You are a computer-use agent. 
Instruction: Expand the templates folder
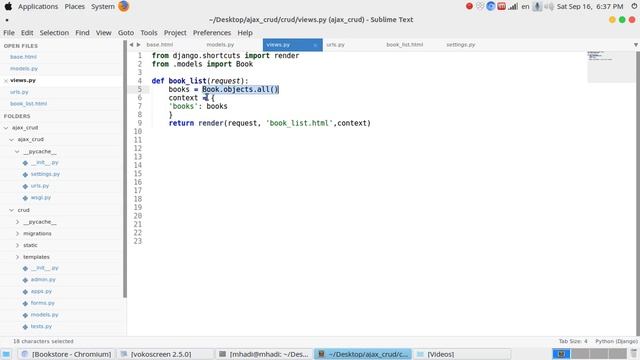point(17,257)
